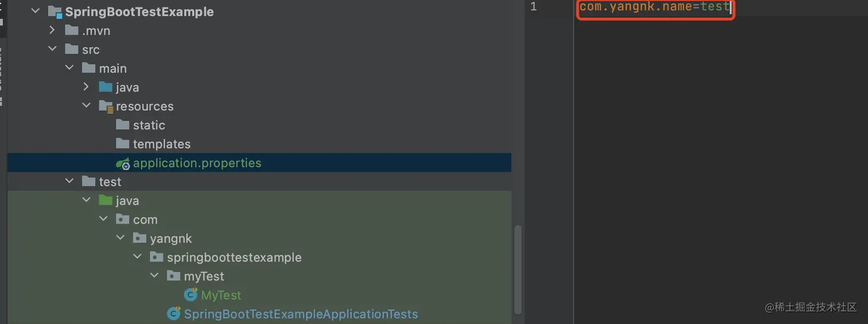The image size is (868, 324).
Task: Select the src folder label
Action: [x=91, y=49]
